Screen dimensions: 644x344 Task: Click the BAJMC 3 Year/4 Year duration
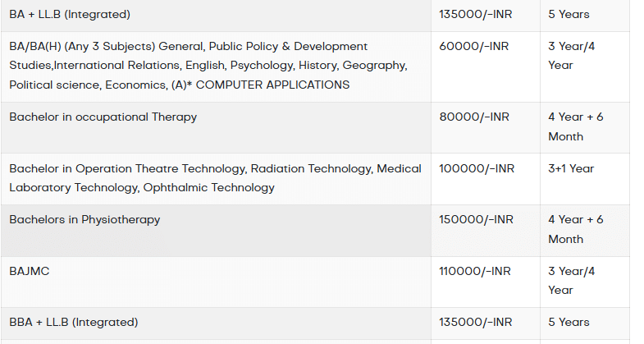[571, 280]
